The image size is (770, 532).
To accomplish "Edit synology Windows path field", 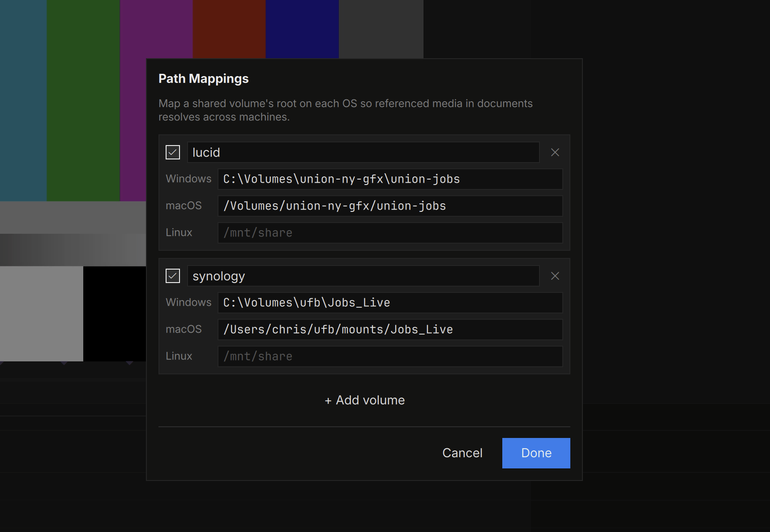I will click(390, 303).
